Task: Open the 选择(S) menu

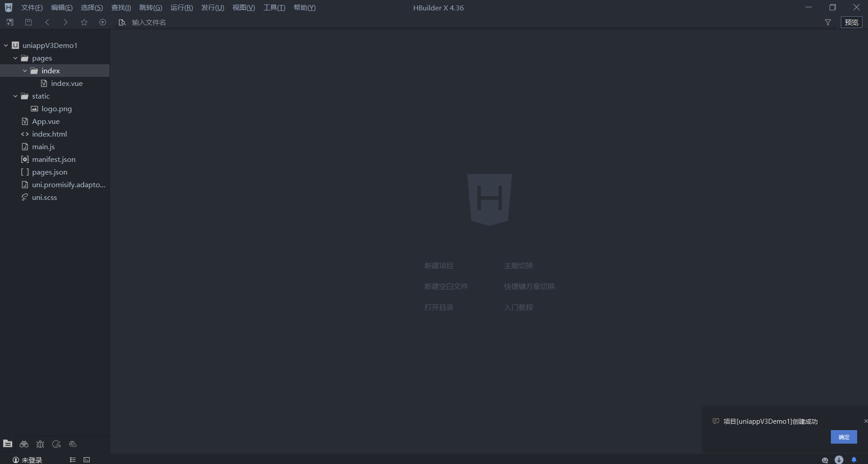Action: [x=92, y=8]
